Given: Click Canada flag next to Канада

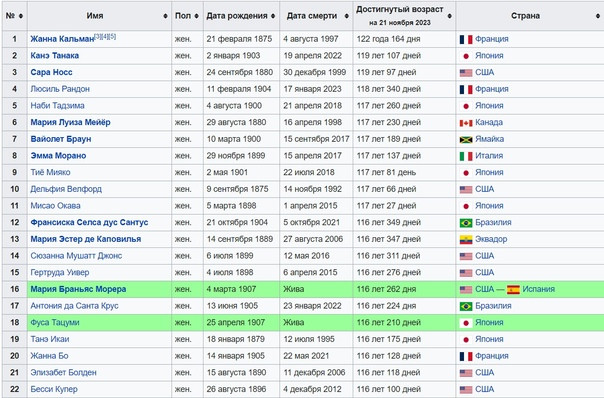Looking at the screenshot, I should pyautogui.click(x=466, y=123).
